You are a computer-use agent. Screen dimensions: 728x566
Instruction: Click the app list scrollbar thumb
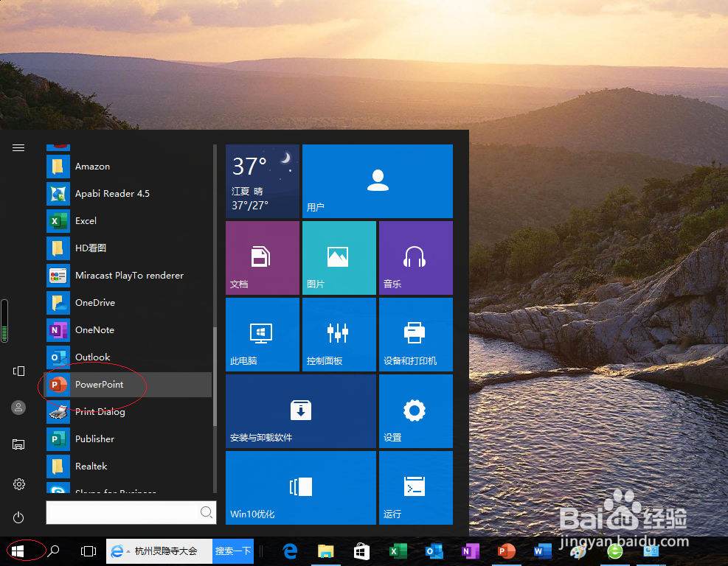point(215,377)
